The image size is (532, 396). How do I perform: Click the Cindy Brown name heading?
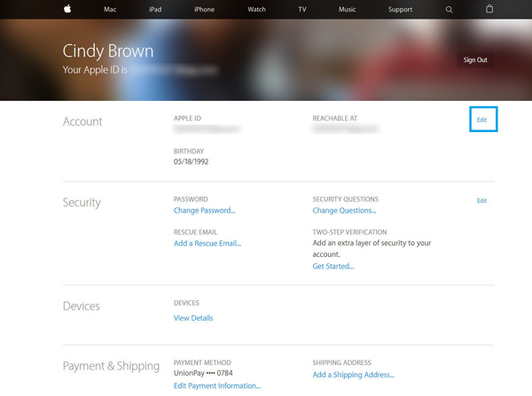tap(108, 51)
